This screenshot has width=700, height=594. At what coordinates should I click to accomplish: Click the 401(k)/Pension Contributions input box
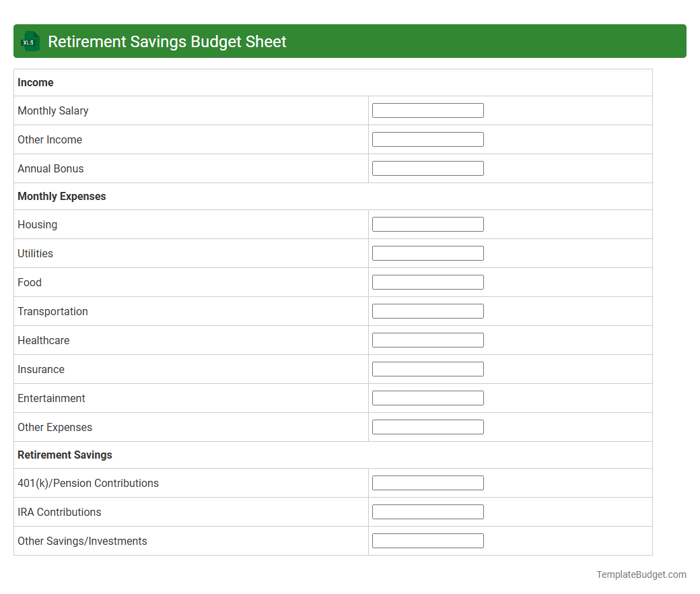click(x=427, y=482)
